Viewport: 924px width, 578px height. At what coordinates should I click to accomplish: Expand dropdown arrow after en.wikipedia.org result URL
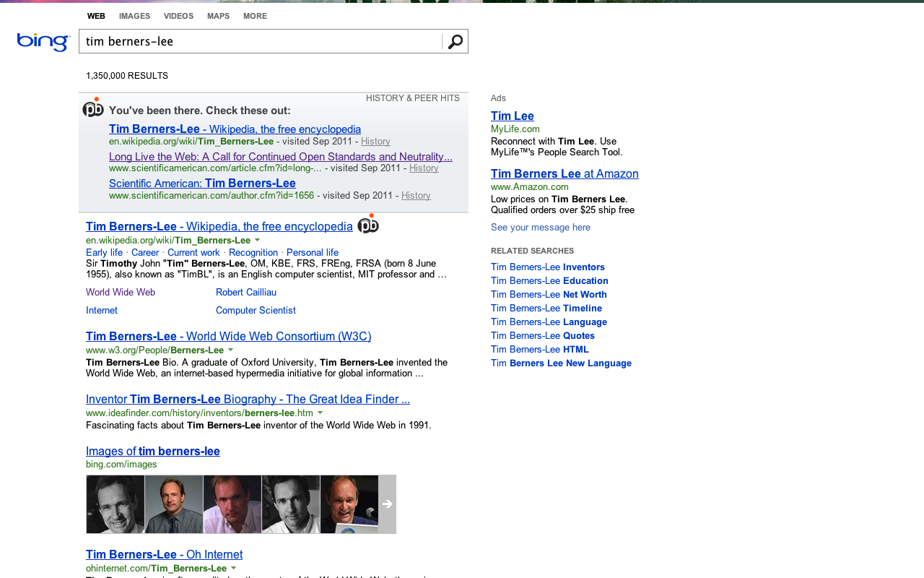[258, 240]
